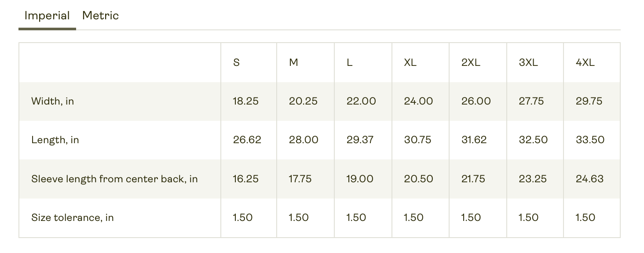Click the S size column header

[236, 62]
